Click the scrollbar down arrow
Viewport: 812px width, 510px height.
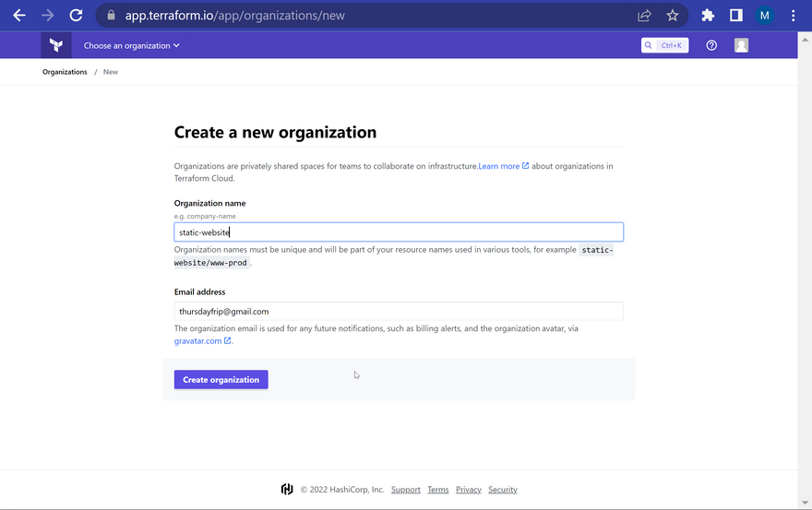coord(805,503)
